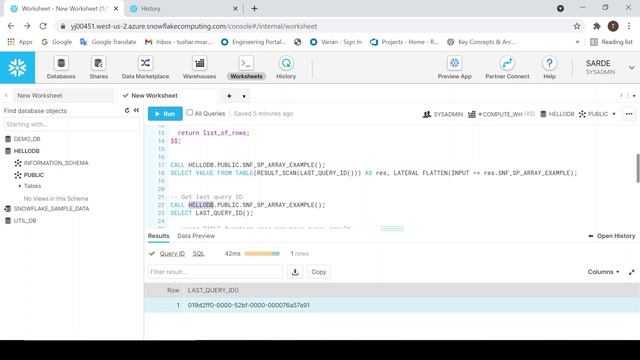Open the Query ID link
The width and height of the screenshot is (640, 360).
click(172, 253)
